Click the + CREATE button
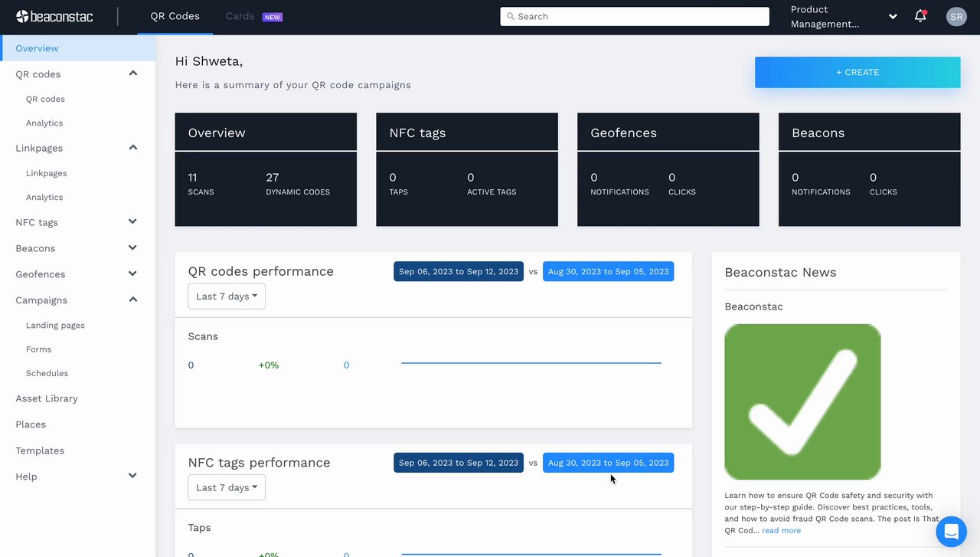The height and width of the screenshot is (557, 980). click(857, 72)
